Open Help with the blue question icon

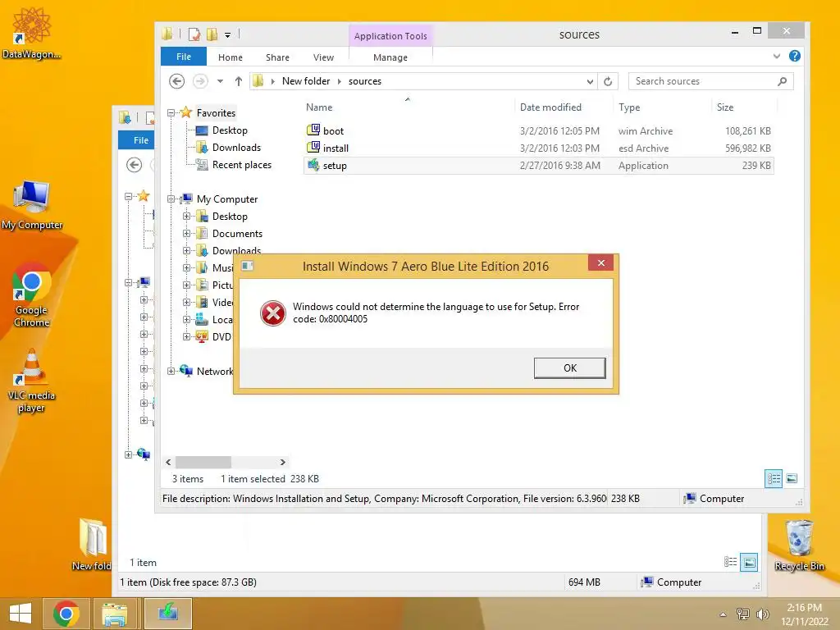794,57
